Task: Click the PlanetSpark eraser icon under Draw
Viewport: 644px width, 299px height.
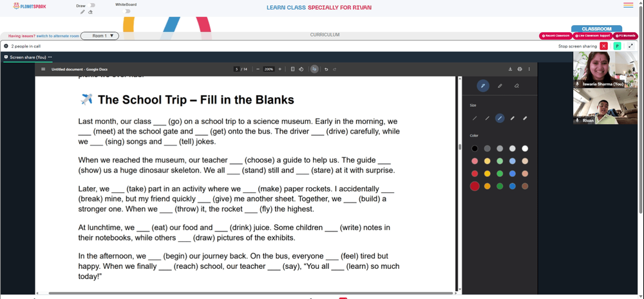Action: tap(90, 12)
